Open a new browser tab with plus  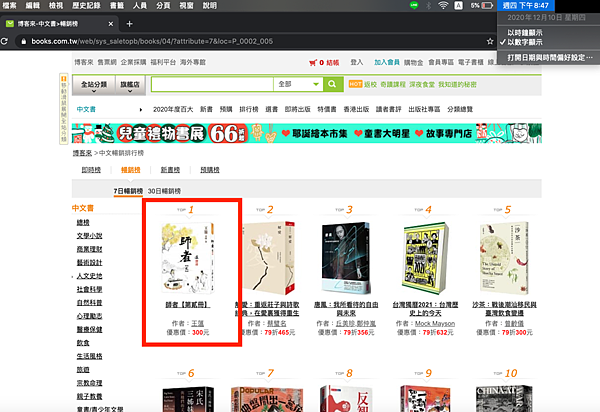(x=129, y=24)
